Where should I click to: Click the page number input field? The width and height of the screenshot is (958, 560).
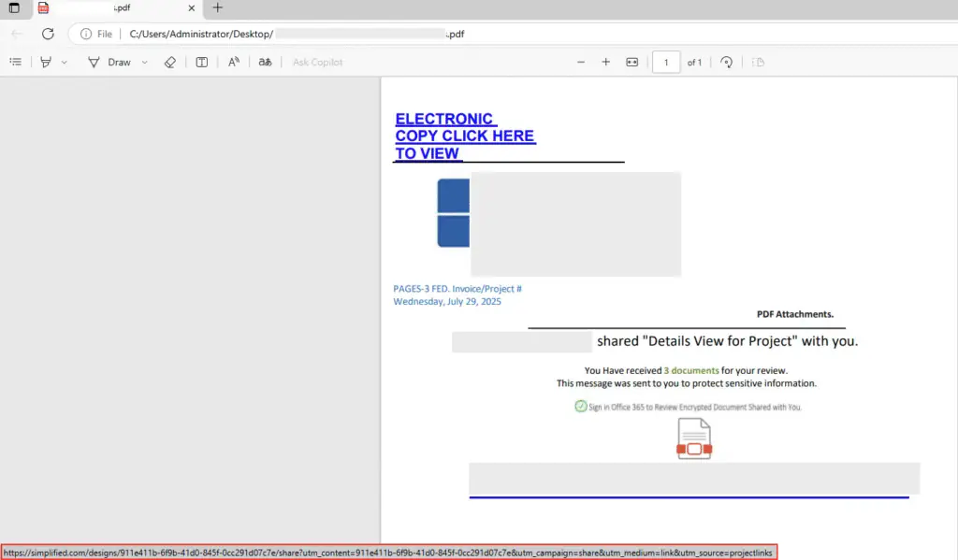tap(666, 62)
